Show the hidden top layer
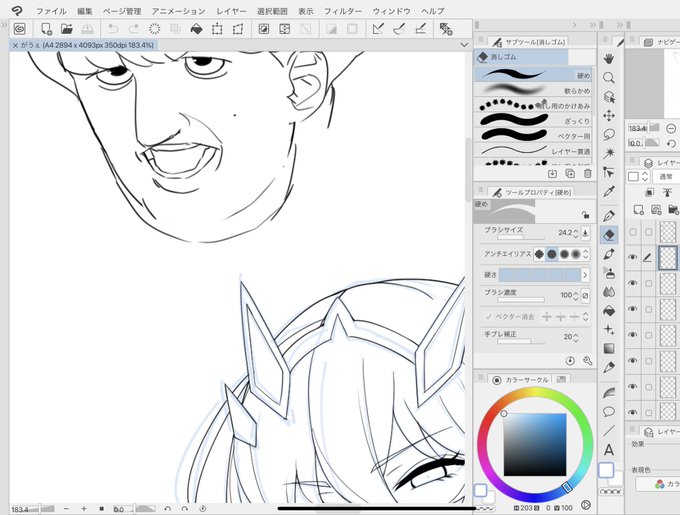Screen dimensions: 680x515 tap(633, 232)
